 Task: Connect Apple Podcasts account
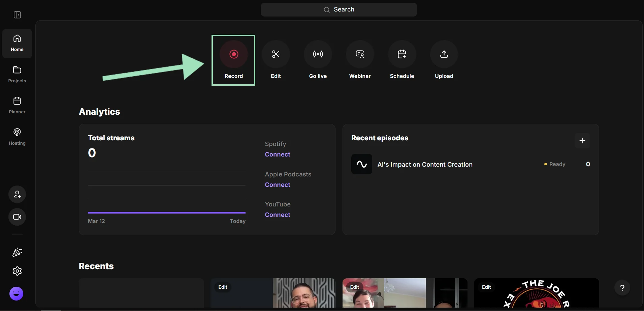click(x=278, y=185)
